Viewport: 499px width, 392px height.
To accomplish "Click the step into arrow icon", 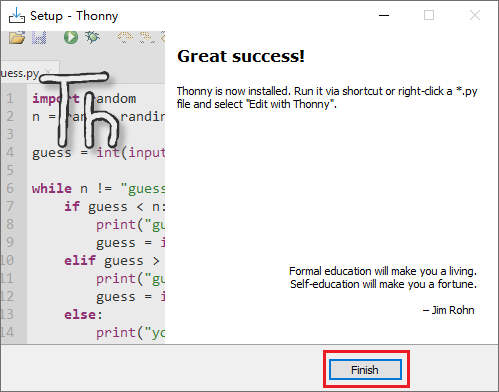I will (147, 37).
